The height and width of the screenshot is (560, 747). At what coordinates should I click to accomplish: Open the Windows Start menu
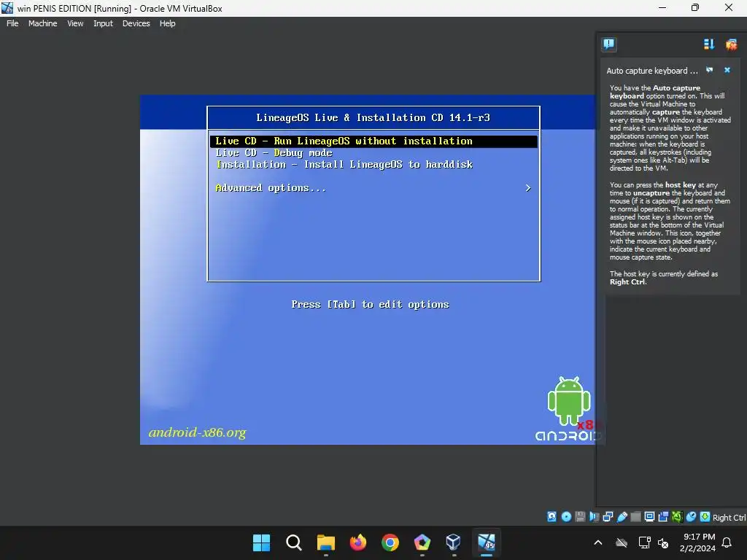click(x=261, y=542)
